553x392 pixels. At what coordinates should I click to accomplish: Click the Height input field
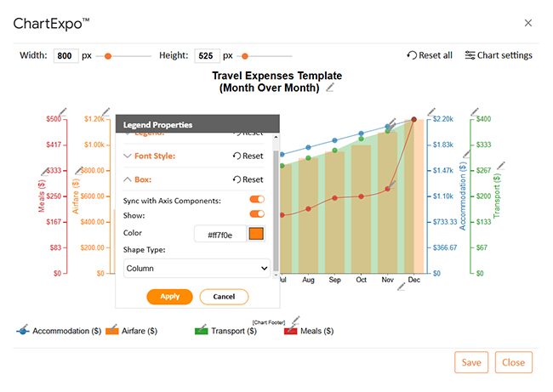pyautogui.click(x=207, y=56)
